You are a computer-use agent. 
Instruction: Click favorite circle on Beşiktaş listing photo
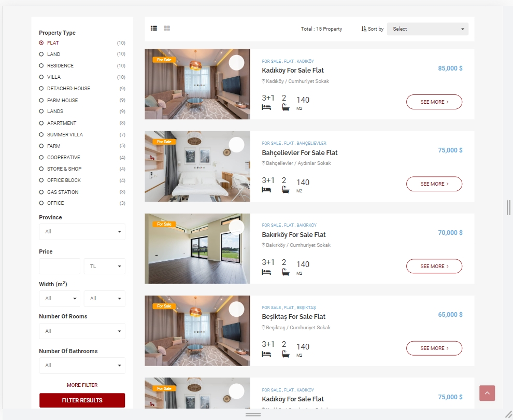236,309
